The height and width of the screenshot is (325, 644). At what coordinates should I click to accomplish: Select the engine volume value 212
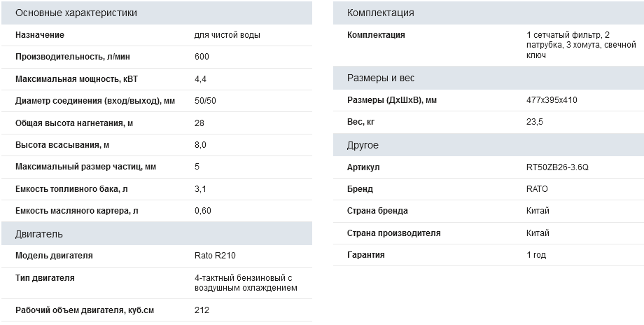click(x=202, y=310)
